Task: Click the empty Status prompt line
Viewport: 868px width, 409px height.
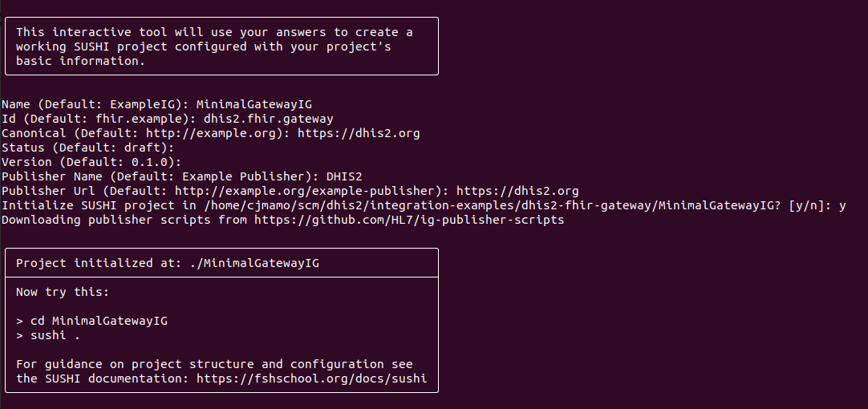Action: [87, 148]
